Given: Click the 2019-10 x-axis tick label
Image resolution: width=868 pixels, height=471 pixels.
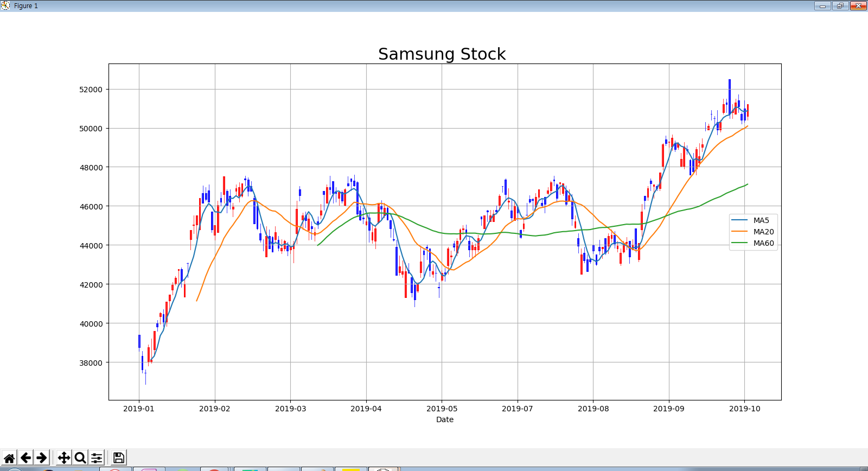Looking at the screenshot, I should click(x=744, y=409).
